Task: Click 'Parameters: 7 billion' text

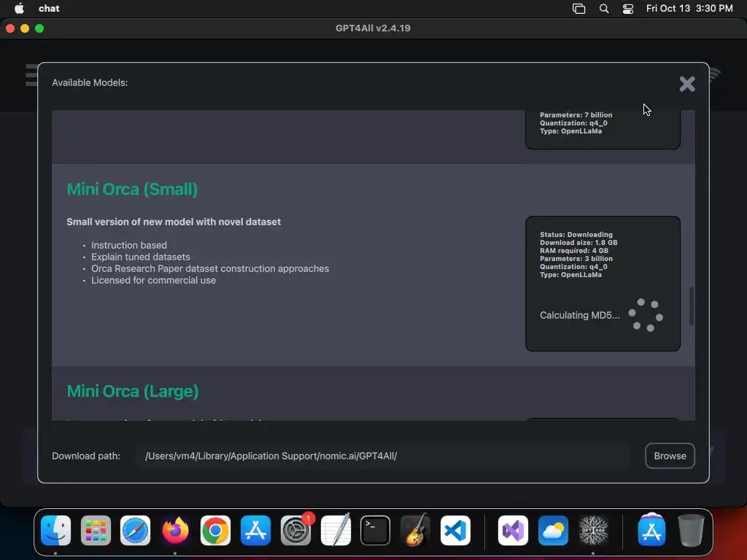Action: (x=576, y=114)
